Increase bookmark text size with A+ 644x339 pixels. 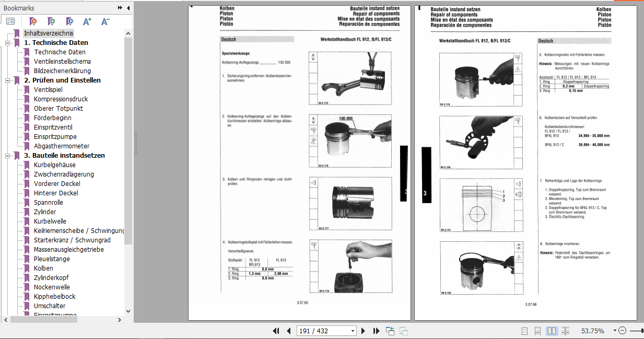point(87,21)
